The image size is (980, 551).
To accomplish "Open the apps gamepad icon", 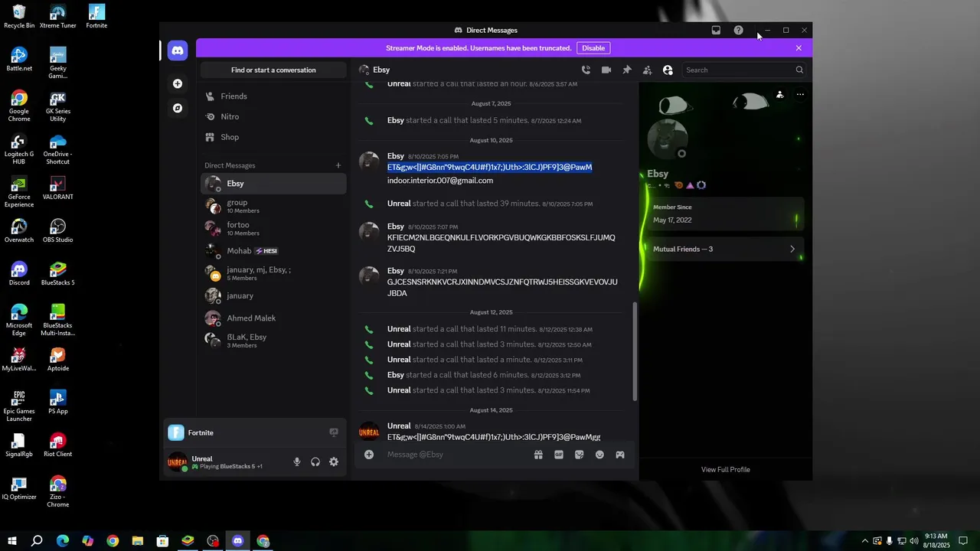I will tap(620, 455).
